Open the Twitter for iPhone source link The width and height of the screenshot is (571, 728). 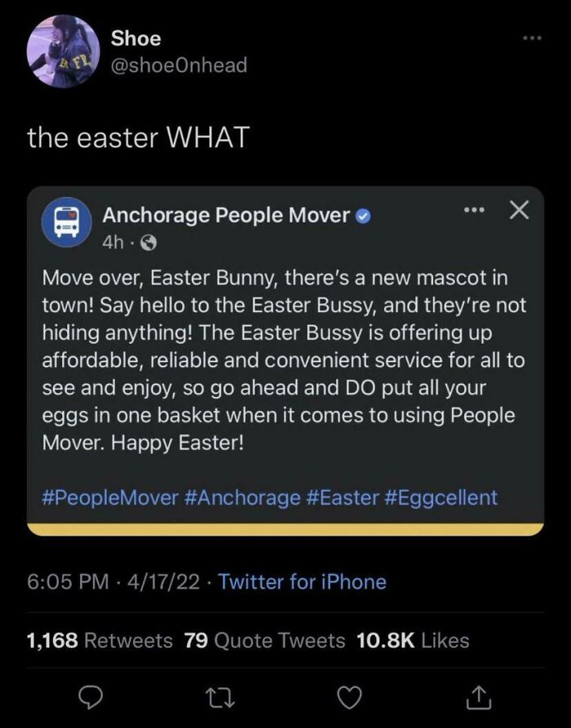click(302, 581)
